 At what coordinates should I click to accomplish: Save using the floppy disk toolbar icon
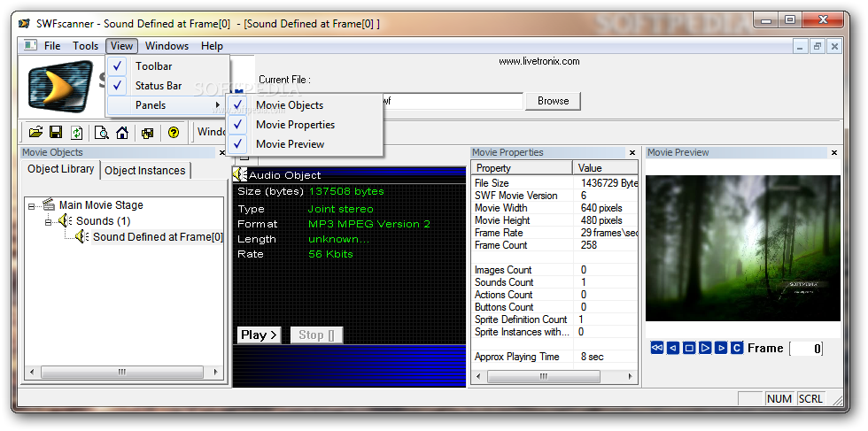pyautogui.click(x=55, y=132)
